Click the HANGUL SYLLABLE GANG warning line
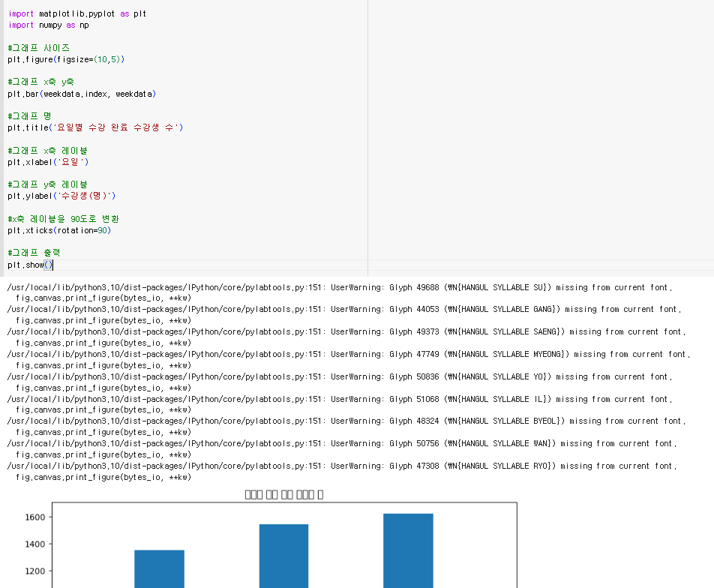 click(344, 309)
